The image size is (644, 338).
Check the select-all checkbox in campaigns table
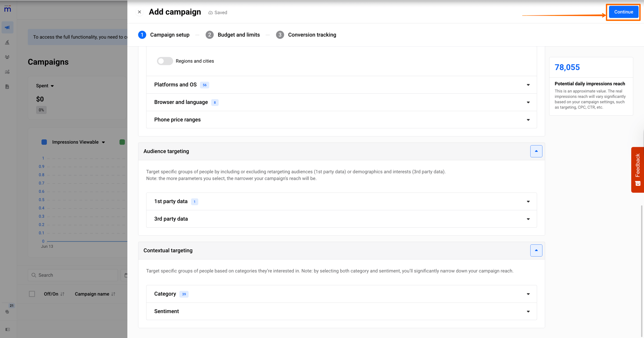(32, 294)
